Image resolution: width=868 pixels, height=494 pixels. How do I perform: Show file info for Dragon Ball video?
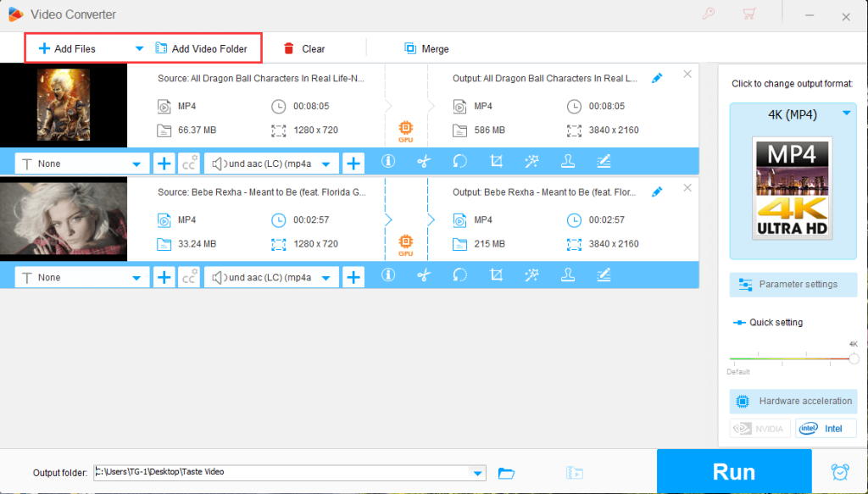click(x=388, y=162)
